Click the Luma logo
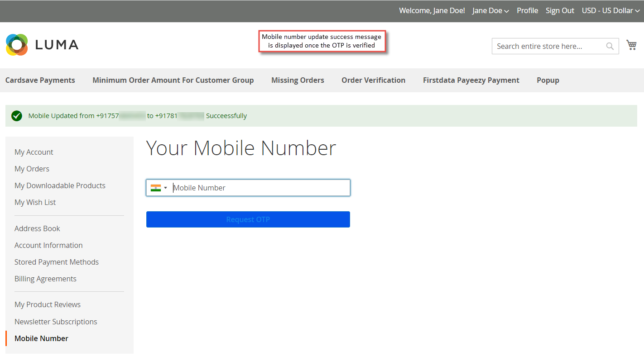The image size is (644, 356). pos(42,44)
